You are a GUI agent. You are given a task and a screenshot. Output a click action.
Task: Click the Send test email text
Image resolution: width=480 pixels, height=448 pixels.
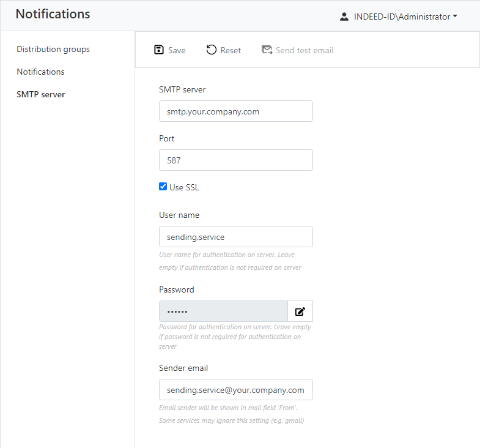tap(305, 50)
